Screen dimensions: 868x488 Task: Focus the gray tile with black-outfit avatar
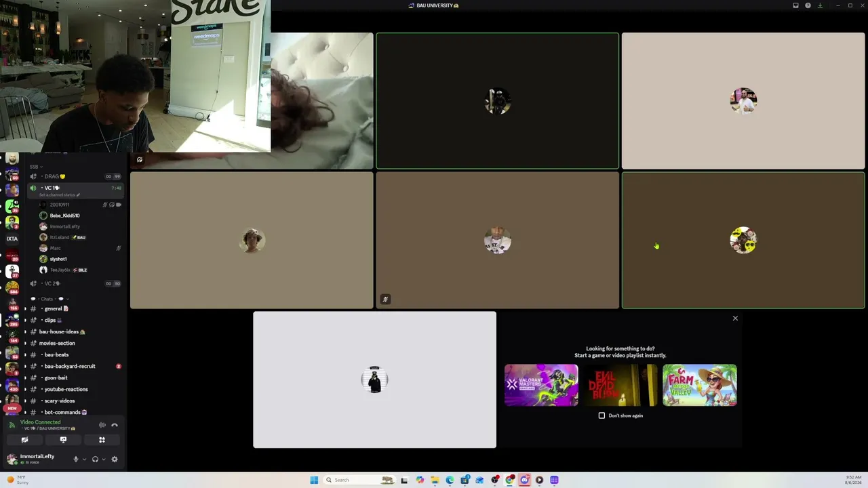[x=374, y=380]
